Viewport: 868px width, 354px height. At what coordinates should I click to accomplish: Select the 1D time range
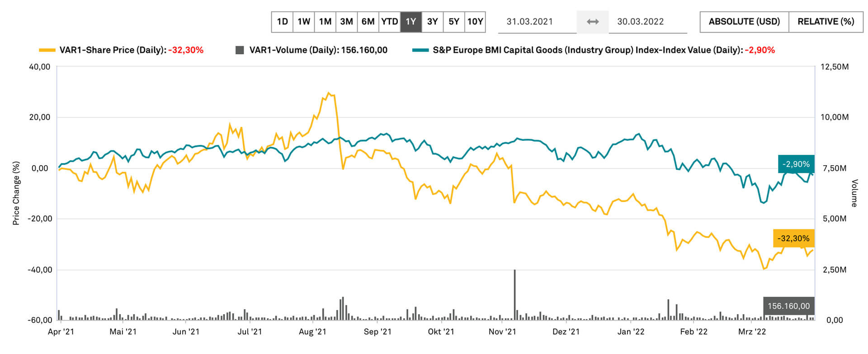point(282,22)
